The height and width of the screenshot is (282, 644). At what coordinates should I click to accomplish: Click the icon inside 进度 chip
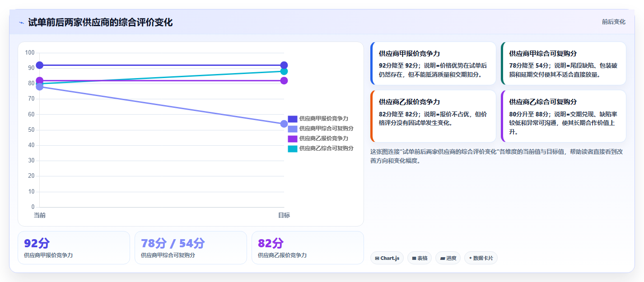[443, 259]
